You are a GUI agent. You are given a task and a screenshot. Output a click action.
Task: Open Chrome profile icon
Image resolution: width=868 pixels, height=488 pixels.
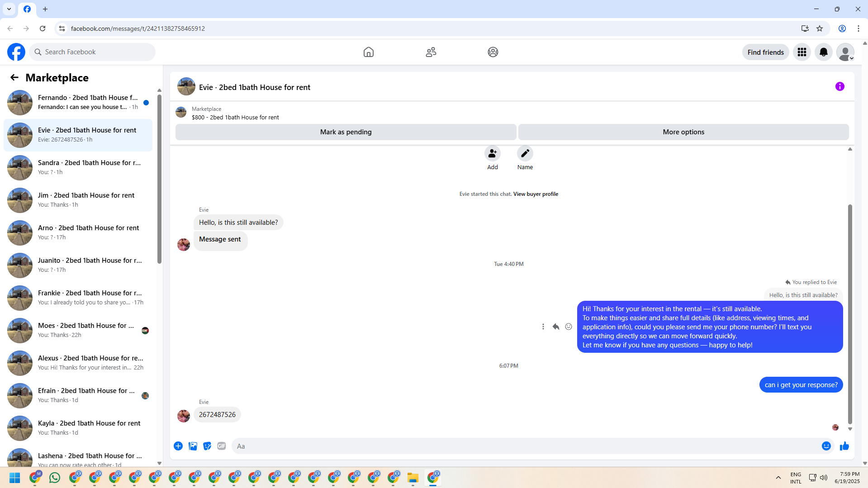coord(842,28)
